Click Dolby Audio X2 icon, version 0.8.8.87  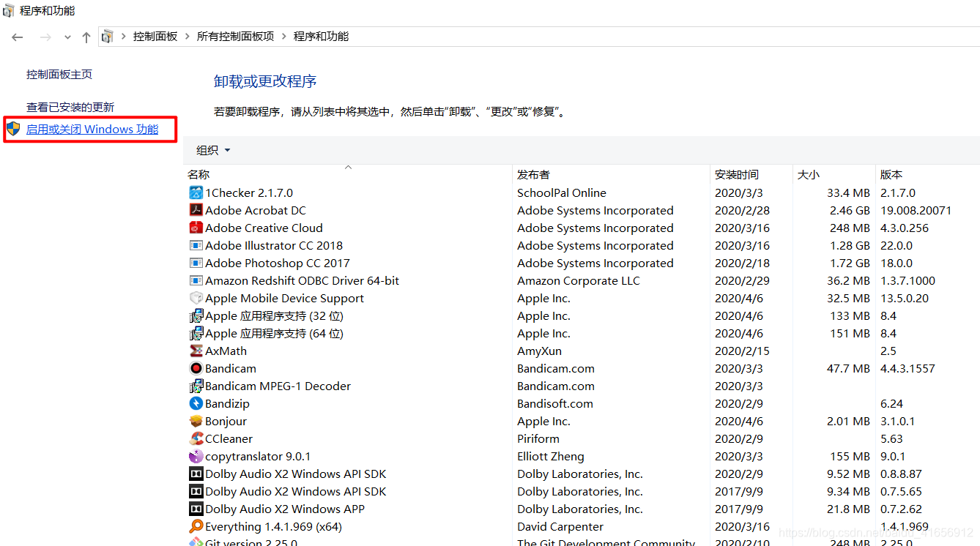point(196,474)
